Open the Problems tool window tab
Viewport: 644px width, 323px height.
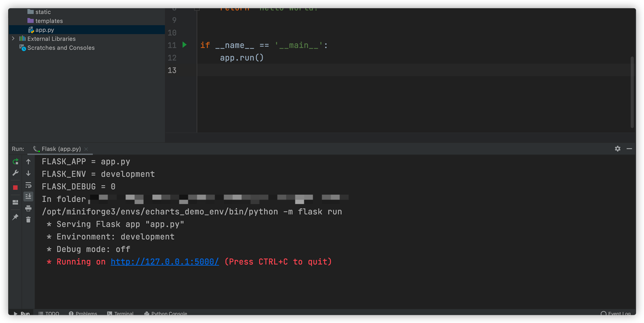point(83,314)
